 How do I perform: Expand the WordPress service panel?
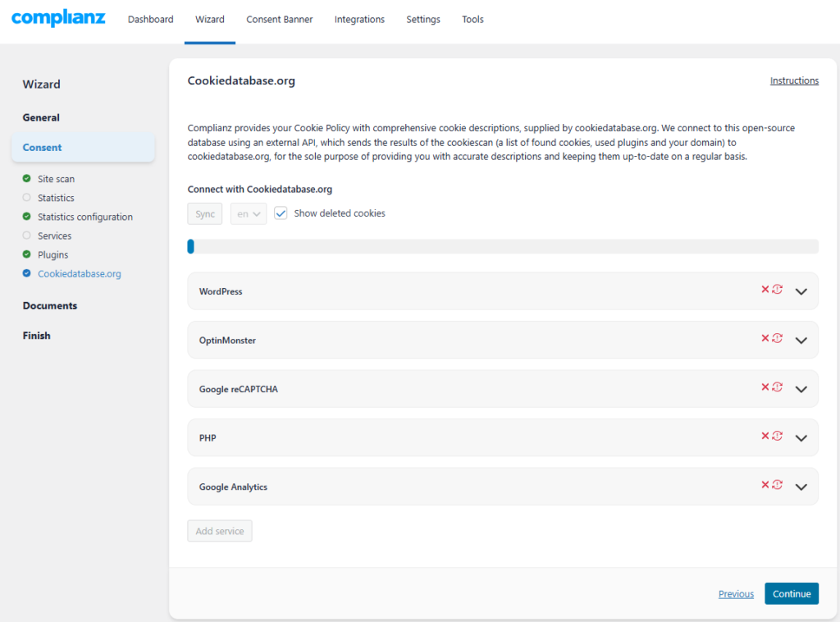click(801, 291)
